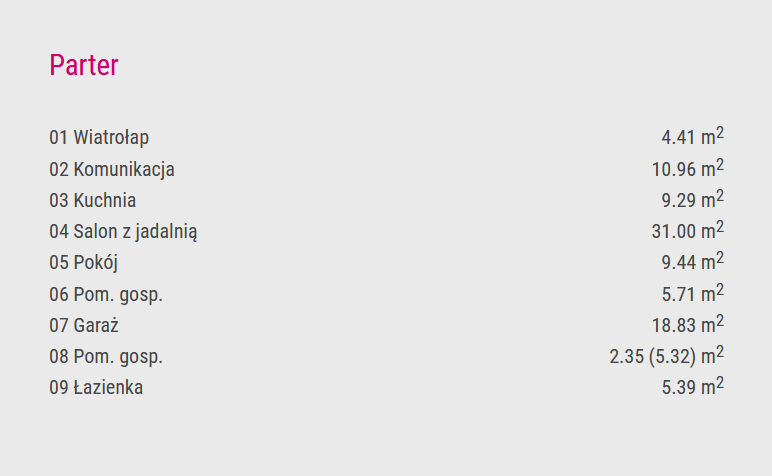This screenshot has height=476, width=772.
Task: Click the 5.39 m² bathroom area
Action: tap(693, 387)
